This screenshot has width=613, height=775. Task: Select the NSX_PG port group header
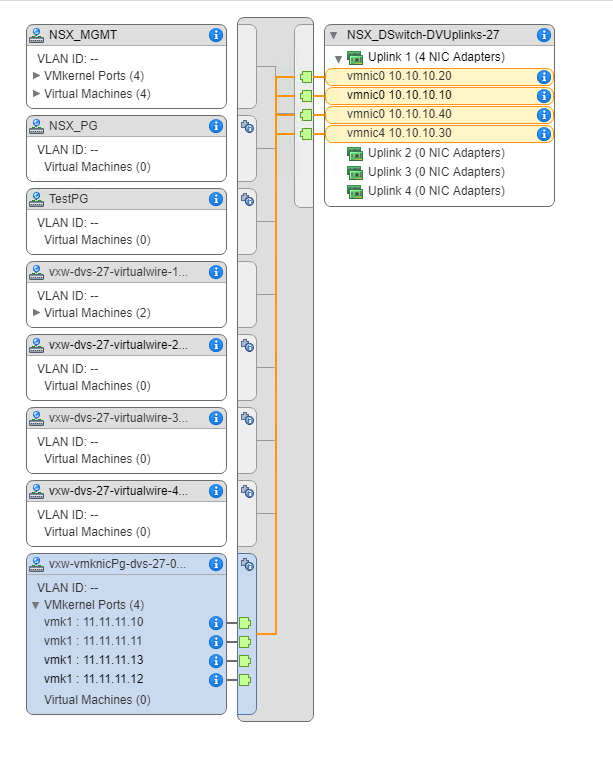tap(127, 126)
